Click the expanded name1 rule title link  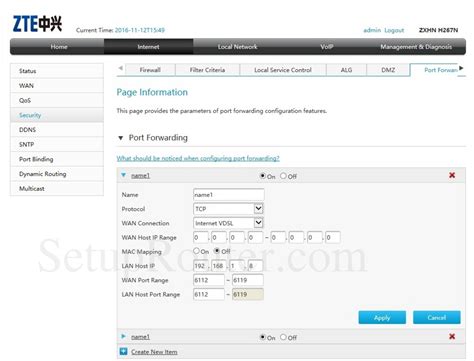(140, 176)
